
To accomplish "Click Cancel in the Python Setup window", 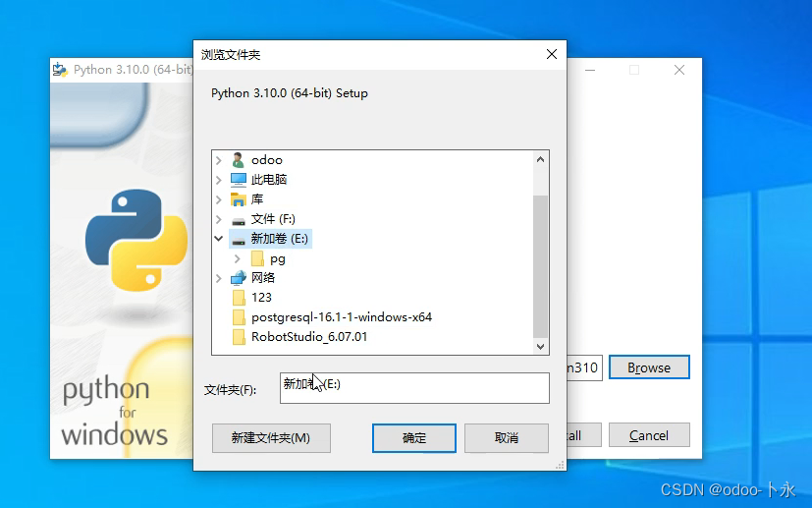I will (649, 435).
